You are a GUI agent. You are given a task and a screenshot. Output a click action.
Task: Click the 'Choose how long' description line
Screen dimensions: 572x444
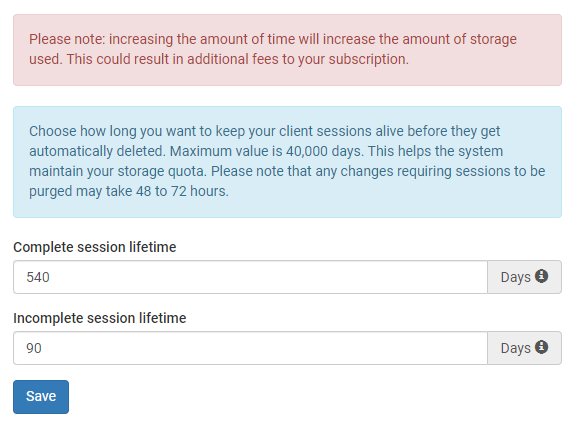(264, 131)
